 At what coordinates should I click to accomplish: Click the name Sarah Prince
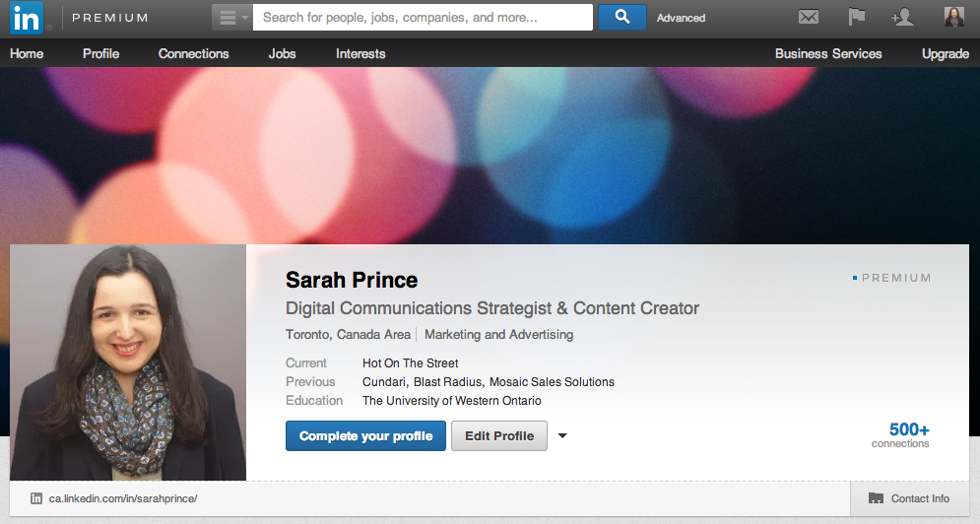(x=352, y=280)
